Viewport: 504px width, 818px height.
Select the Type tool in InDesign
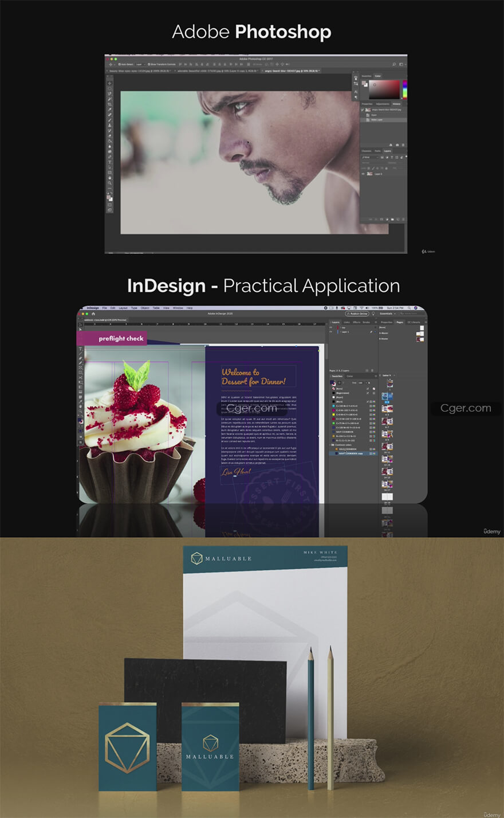click(80, 349)
